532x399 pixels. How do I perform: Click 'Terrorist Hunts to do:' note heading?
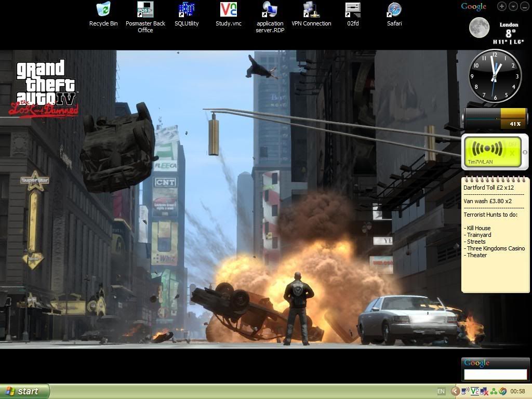click(x=490, y=215)
